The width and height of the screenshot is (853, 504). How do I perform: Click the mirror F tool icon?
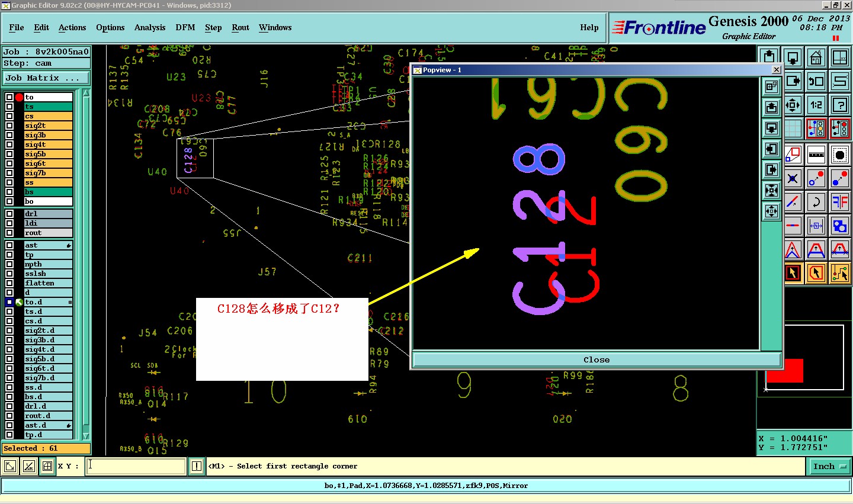click(840, 202)
